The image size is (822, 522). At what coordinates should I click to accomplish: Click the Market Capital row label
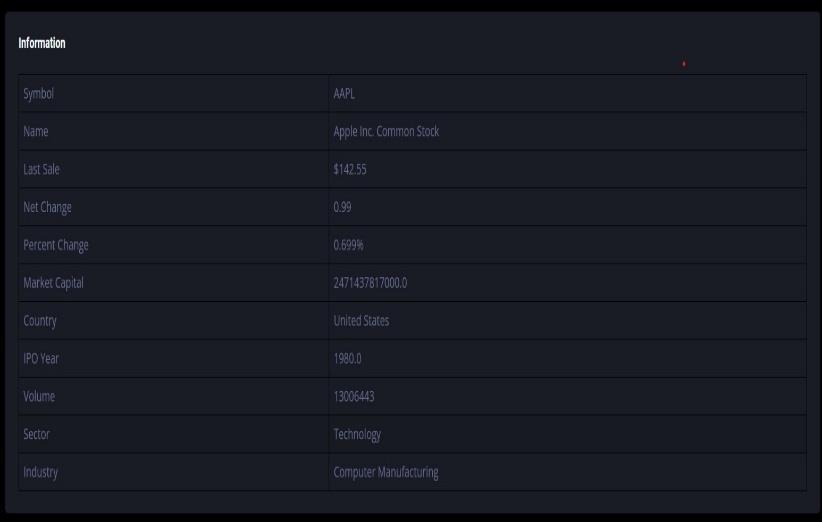(53, 283)
